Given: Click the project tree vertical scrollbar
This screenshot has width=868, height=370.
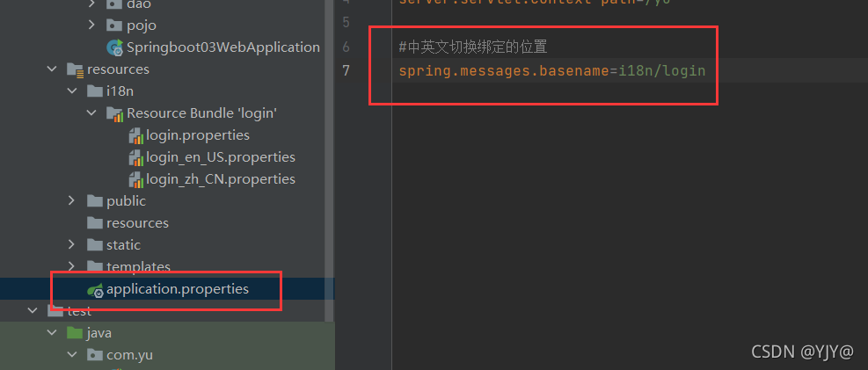Looking at the screenshot, I should tap(330, 160).
